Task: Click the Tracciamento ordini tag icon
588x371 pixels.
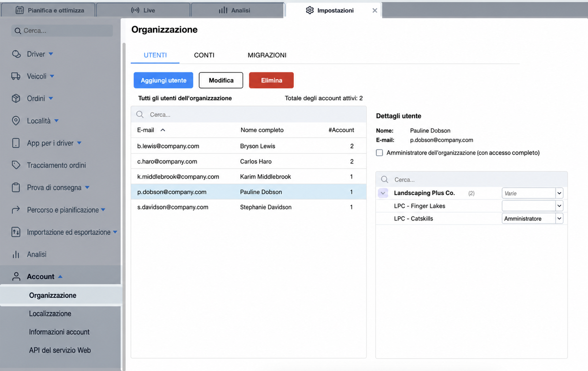Action: (x=16, y=165)
